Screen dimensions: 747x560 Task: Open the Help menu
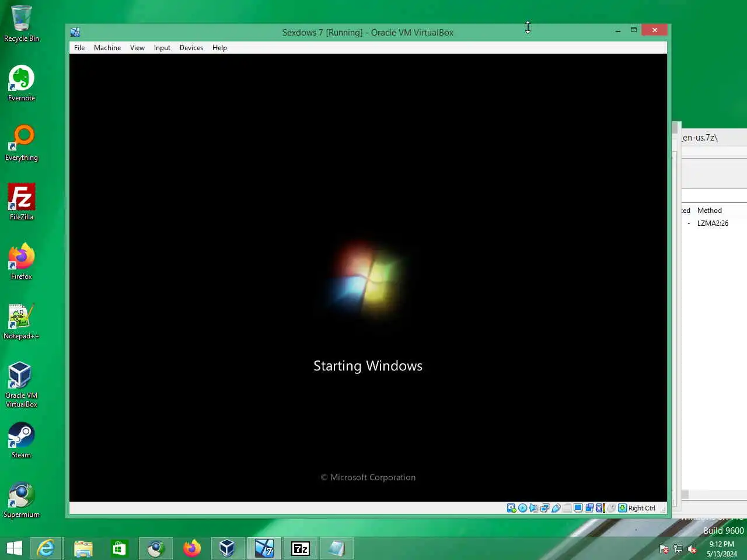219,48
